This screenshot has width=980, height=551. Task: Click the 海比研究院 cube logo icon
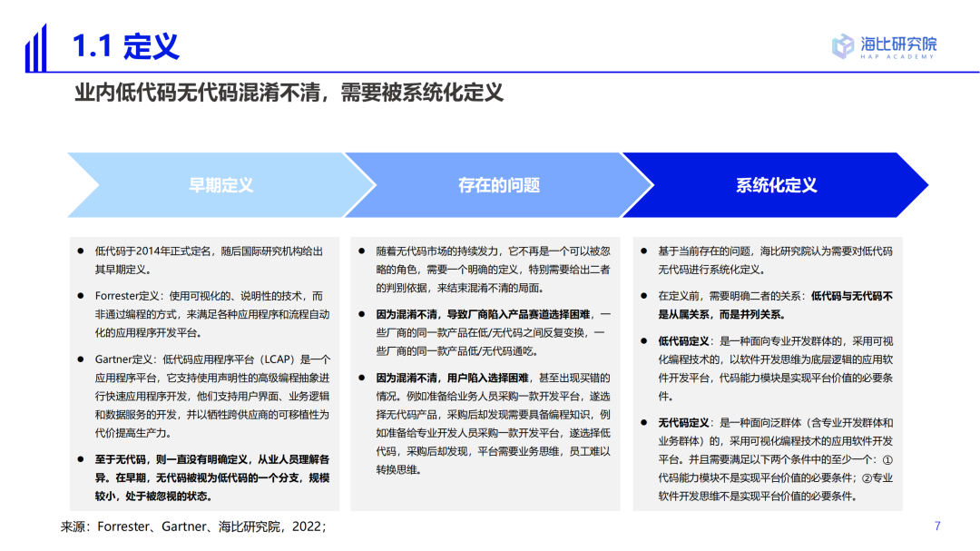(842, 46)
